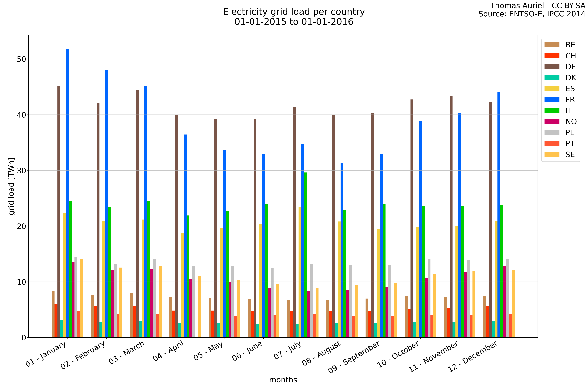
Task: Click the Spain bar for April
Action: 182,285
